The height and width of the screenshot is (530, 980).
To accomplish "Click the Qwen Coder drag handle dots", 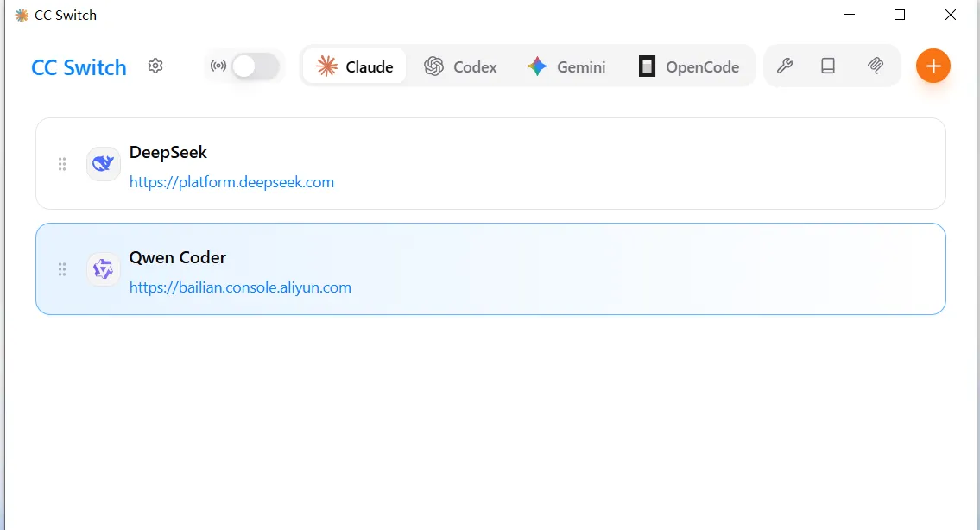I will pyautogui.click(x=61, y=268).
